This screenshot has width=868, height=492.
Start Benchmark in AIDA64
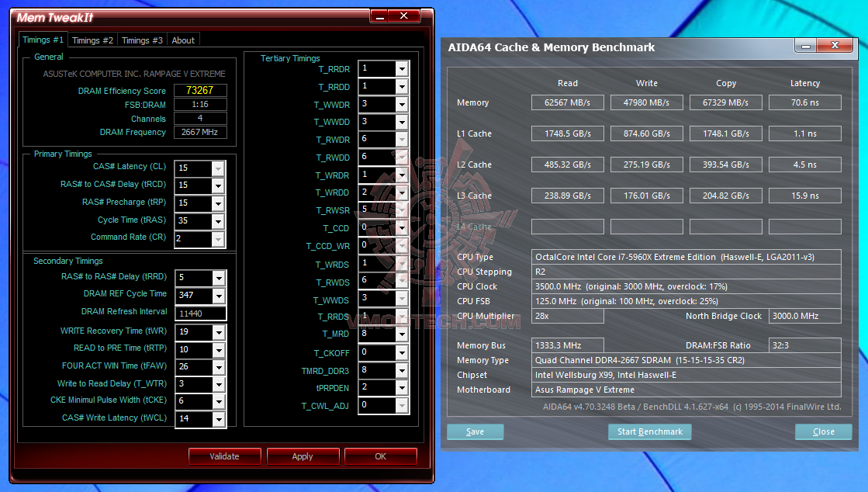650,431
